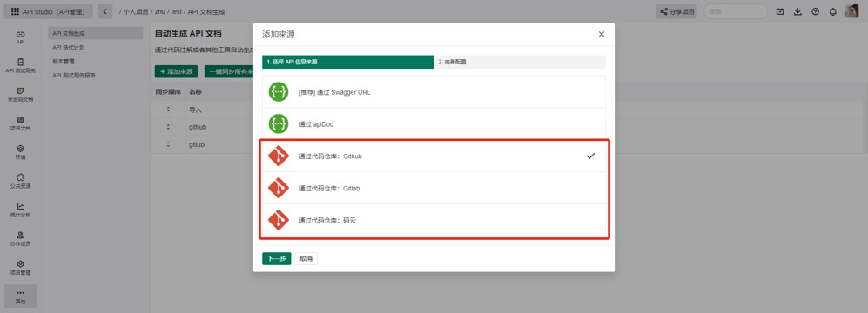
Task: Open the user avatar menu
Action: pyautogui.click(x=852, y=11)
